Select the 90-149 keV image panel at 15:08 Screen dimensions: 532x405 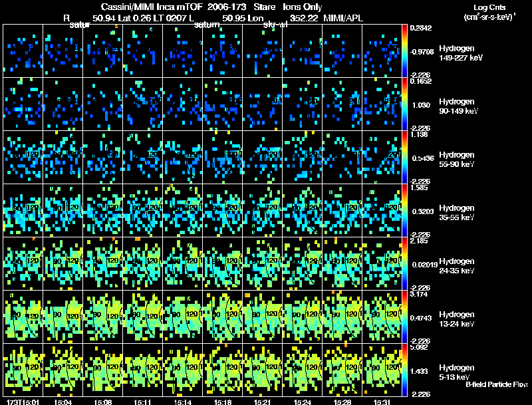pyautogui.click(x=103, y=104)
